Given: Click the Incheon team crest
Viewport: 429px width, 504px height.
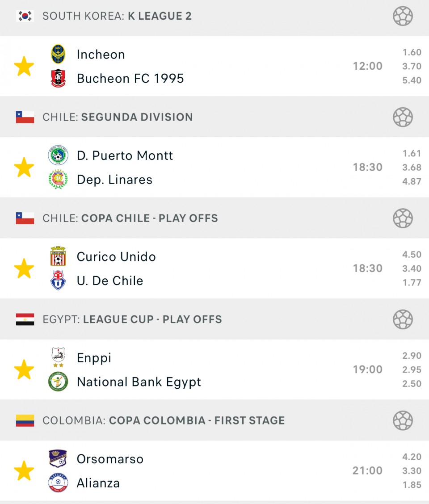Looking at the screenshot, I should coord(58,54).
